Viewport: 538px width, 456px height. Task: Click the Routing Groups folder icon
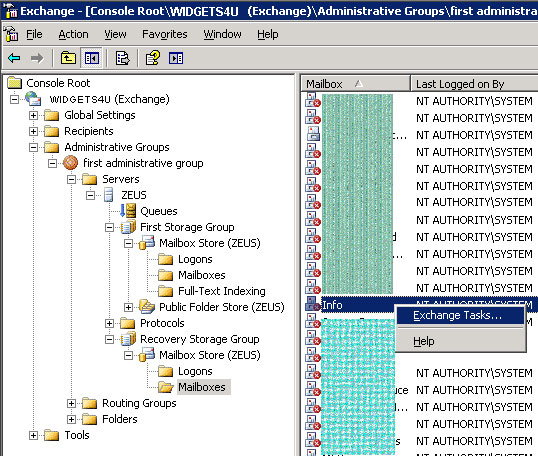[90, 403]
